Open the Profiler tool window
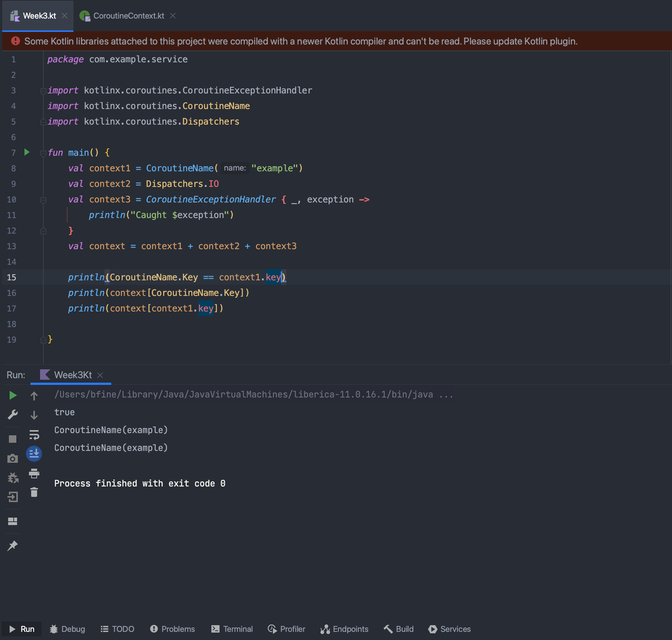672x640 pixels. (x=287, y=629)
